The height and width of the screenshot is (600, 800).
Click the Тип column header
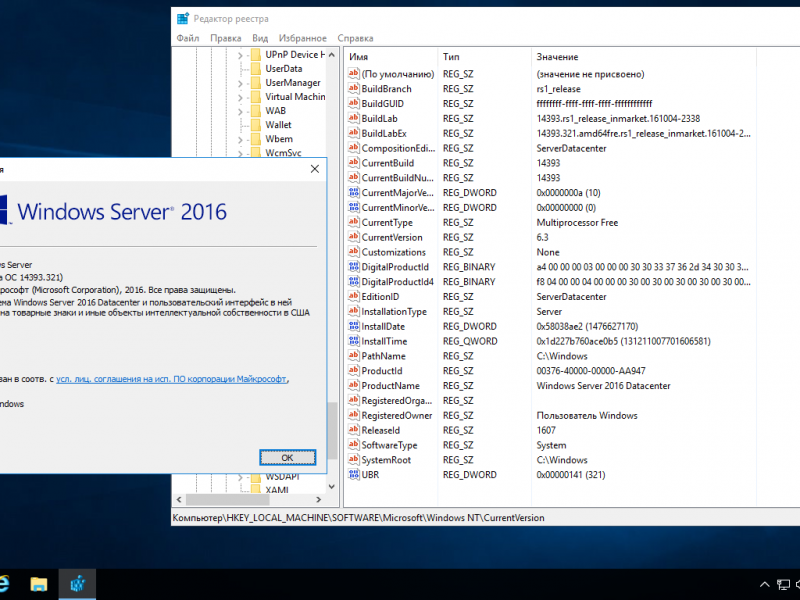click(x=484, y=57)
